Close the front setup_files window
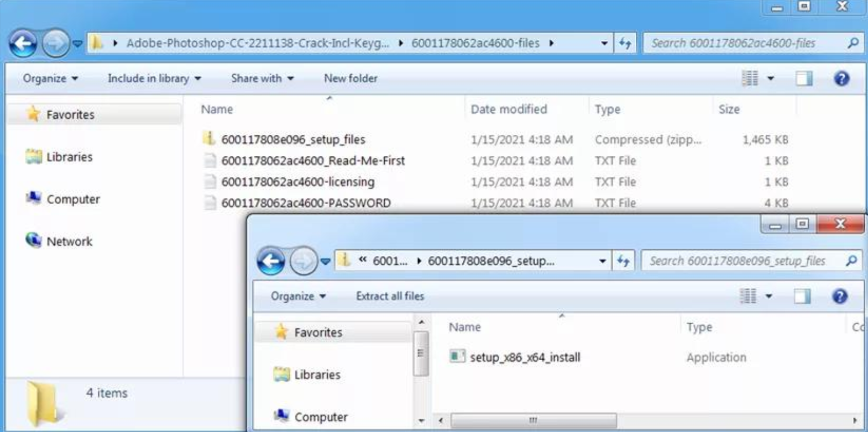868x432 pixels. point(840,224)
